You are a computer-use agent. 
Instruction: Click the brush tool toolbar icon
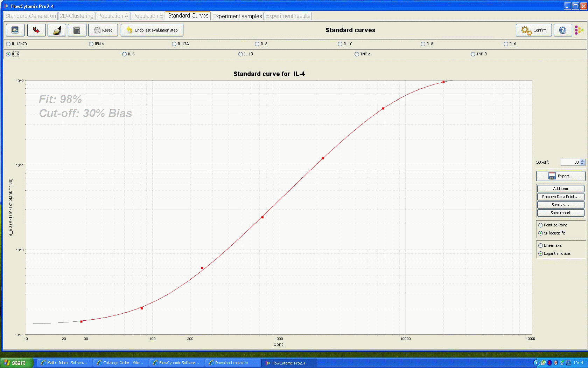(57, 30)
